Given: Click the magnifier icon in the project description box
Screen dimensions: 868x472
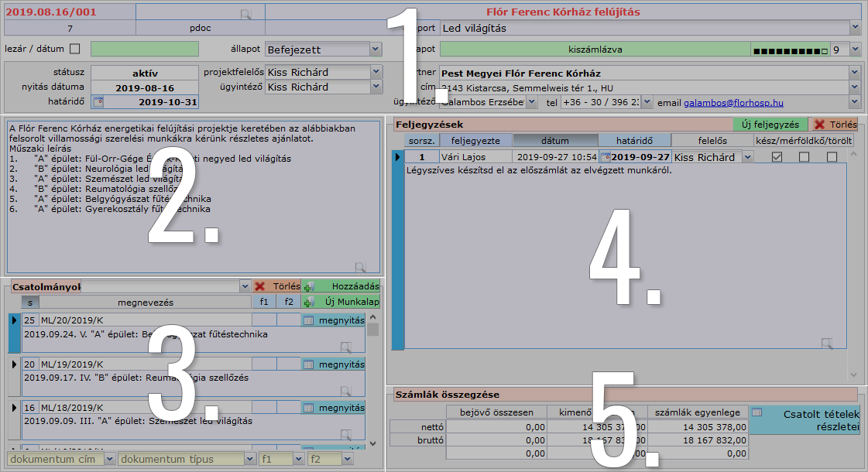Looking at the screenshot, I should coord(360,266).
